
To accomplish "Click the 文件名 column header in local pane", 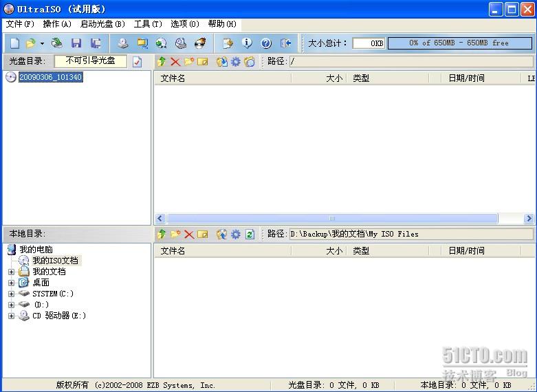I will pyautogui.click(x=223, y=251).
